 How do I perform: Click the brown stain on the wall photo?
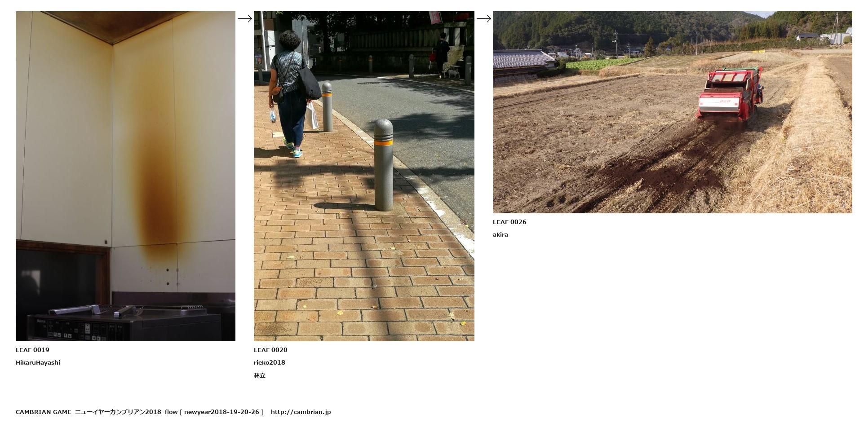pyautogui.click(x=161, y=180)
